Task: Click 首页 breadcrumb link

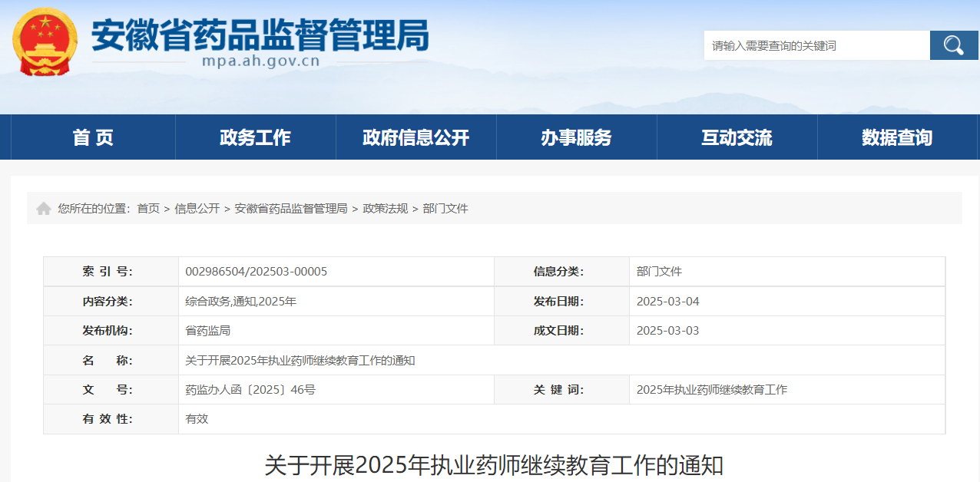Action: click(148, 209)
